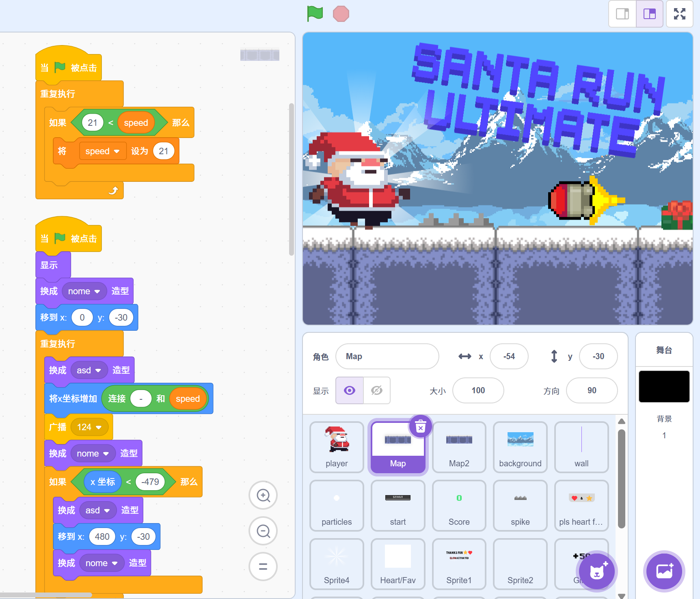Open the choose a backdrop button
The width and height of the screenshot is (700, 599).
(664, 571)
